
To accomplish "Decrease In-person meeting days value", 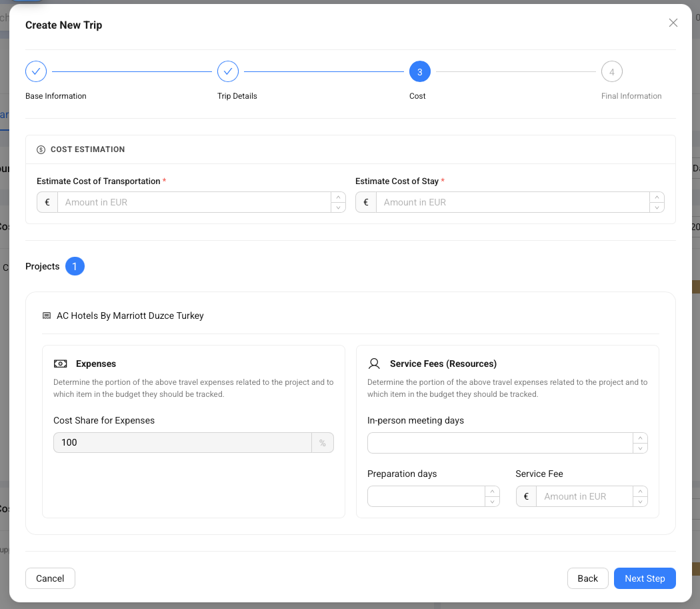I will click(640, 448).
